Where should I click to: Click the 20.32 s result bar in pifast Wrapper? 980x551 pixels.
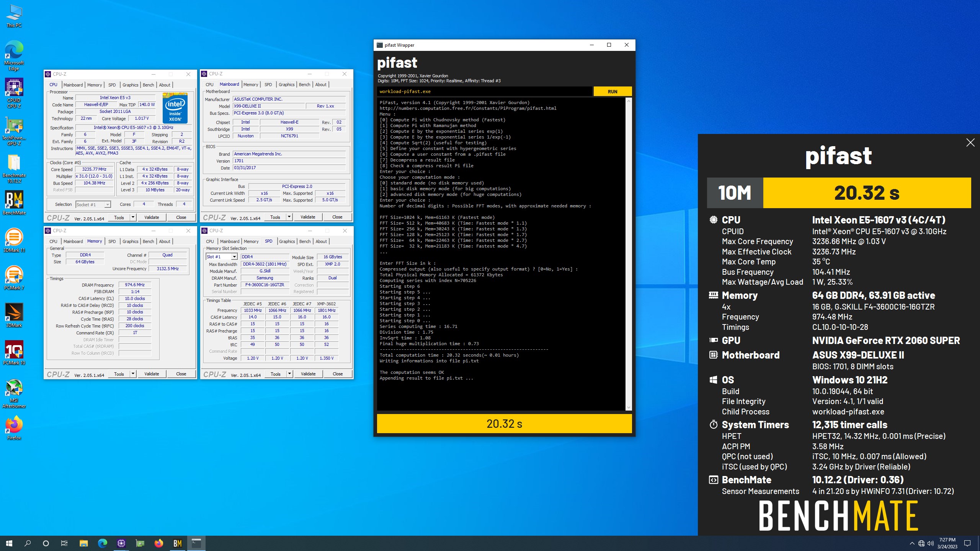point(504,424)
